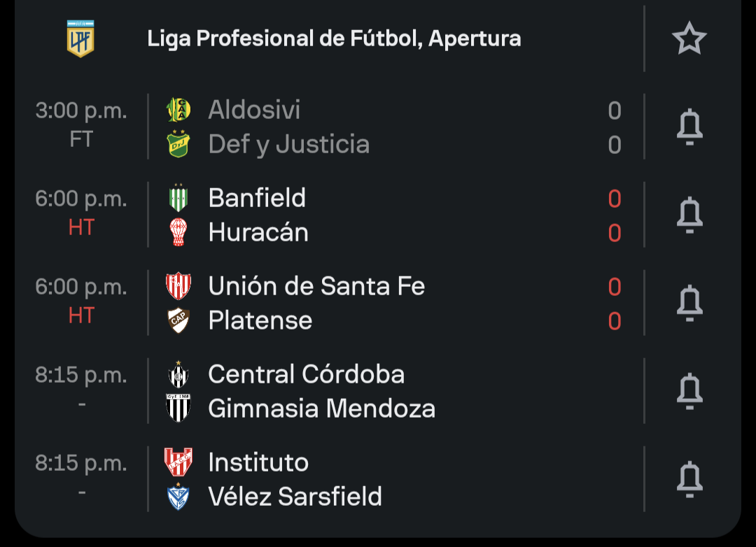756x547 pixels.
Task: Open the Def y Justicia team row
Action: tap(394, 145)
